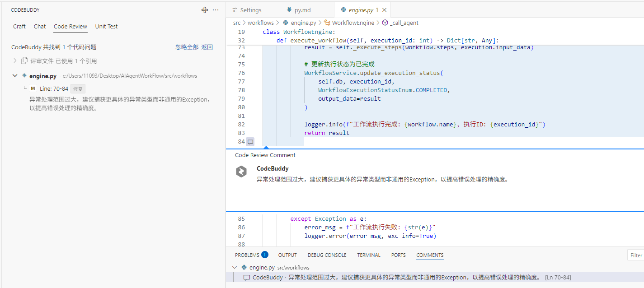Click the settings sliders icon on Settings tab
The image size is (644, 288).
coord(235,10)
